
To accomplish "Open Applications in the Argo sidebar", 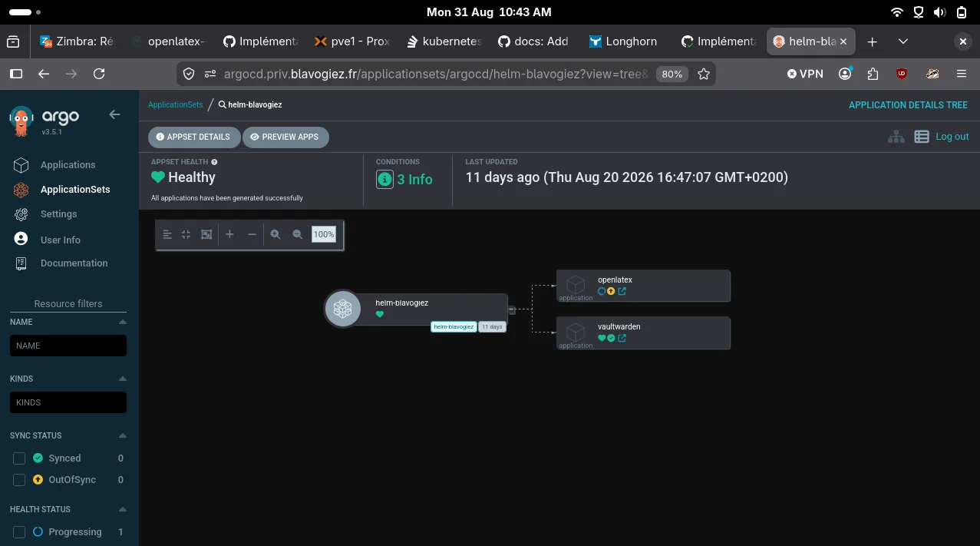I will coord(68,164).
